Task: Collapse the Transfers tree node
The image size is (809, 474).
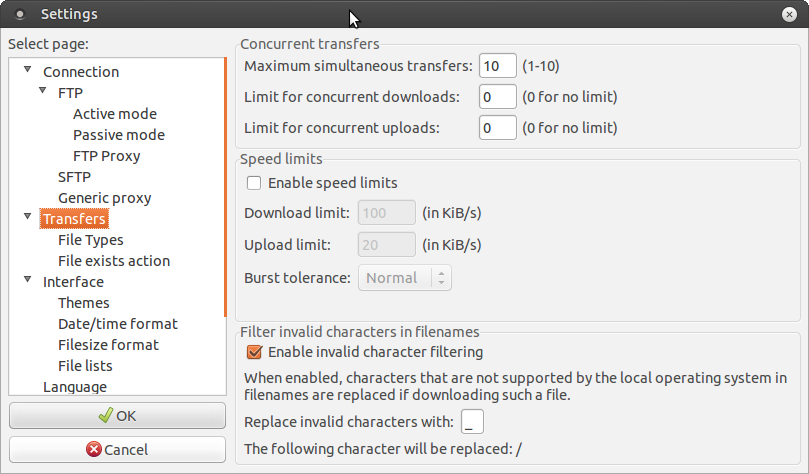Action: (x=27, y=219)
